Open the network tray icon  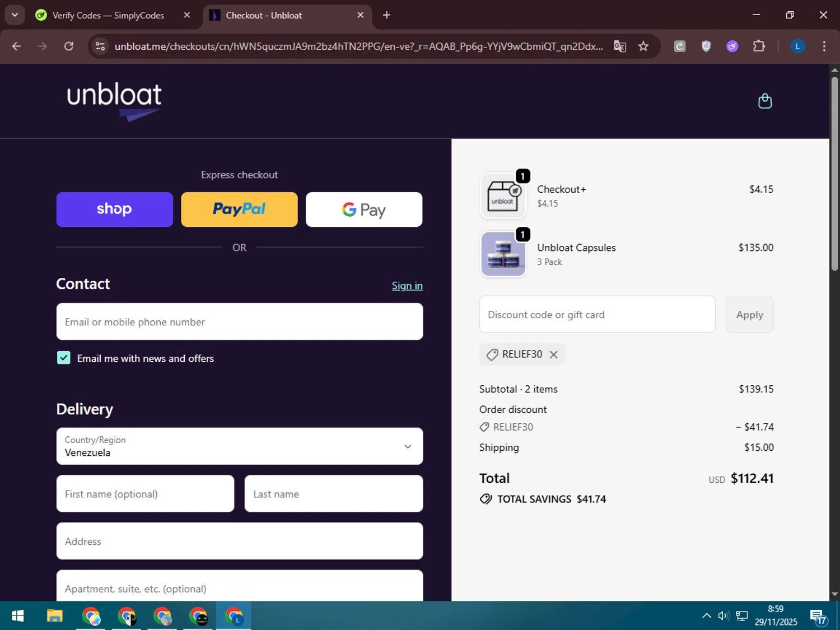click(x=742, y=616)
